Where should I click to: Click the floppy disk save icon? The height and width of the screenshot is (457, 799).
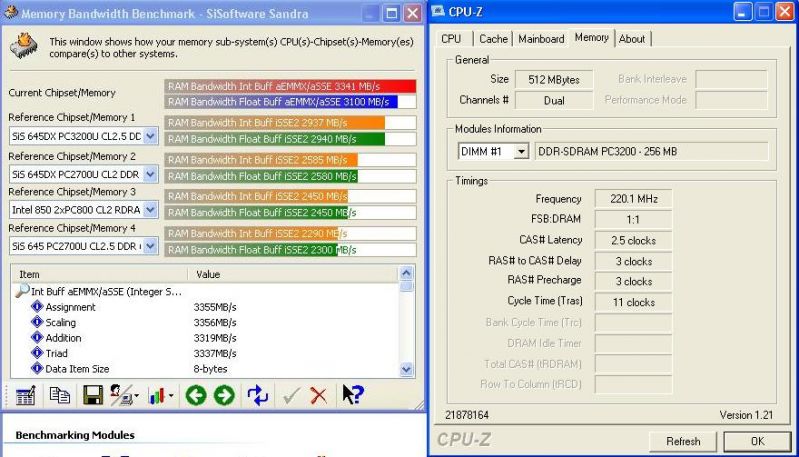pyautogui.click(x=93, y=395)
